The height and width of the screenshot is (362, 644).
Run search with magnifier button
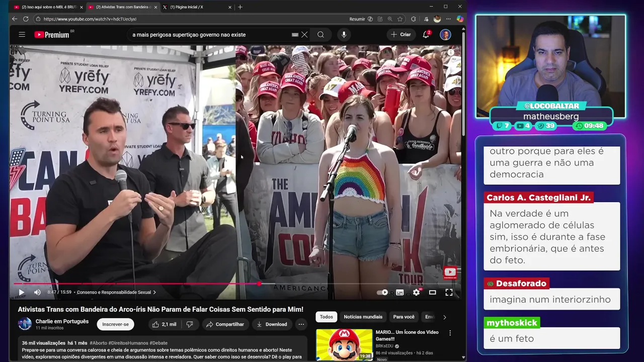click(x=320, y=35)
